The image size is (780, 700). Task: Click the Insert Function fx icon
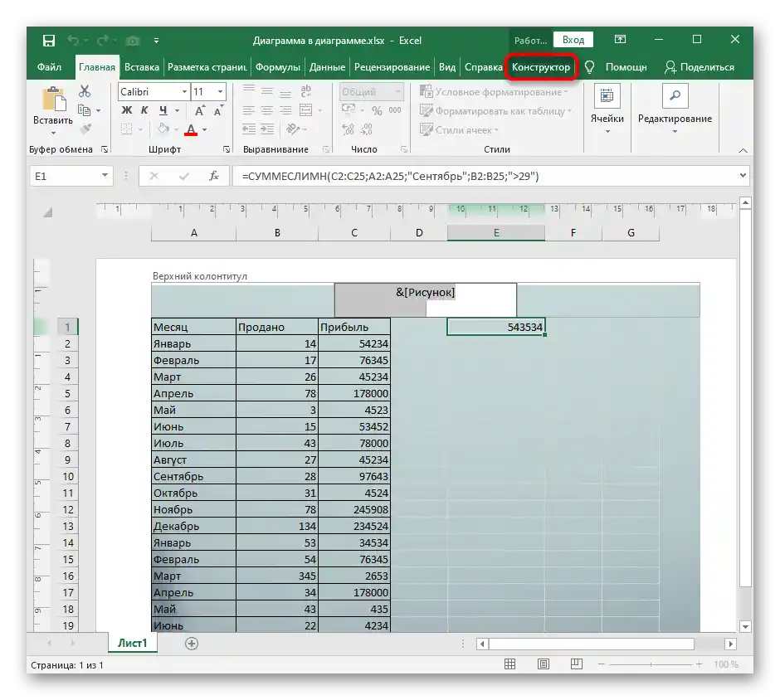[214, 176]
